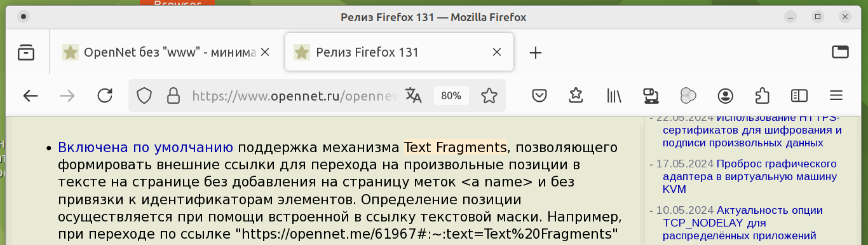Open synced tabs toolbar button
Screen dimensions: 868x245
[x=650, y=96]
